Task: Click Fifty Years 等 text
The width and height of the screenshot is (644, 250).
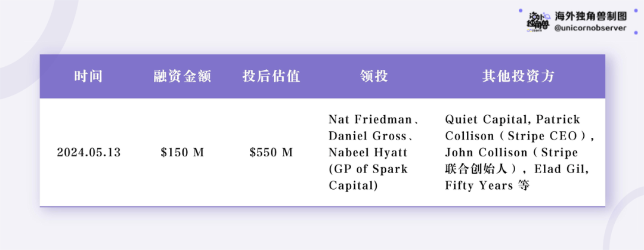Action: coord(487,186)
